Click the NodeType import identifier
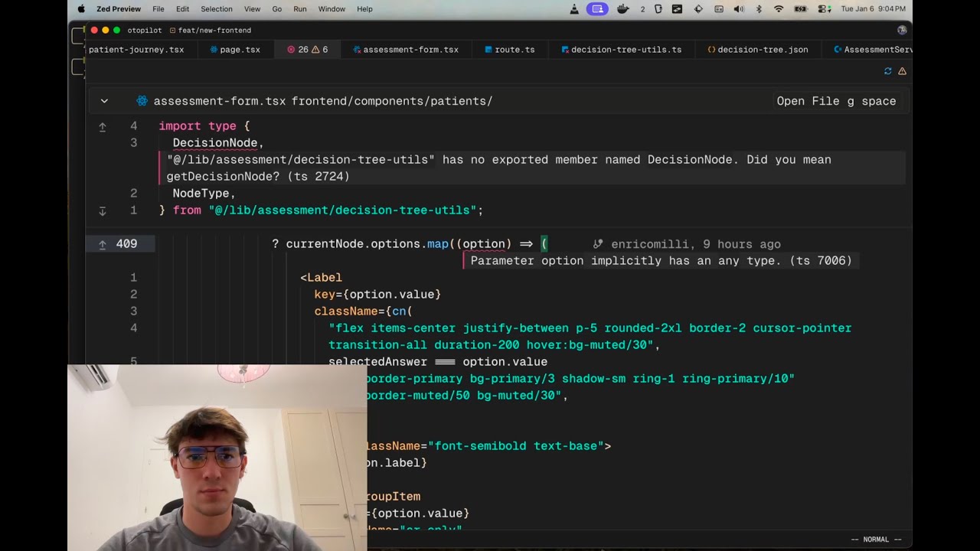This screenshot has width=980, height=551. pyautogui.click(x=201, y=194)
